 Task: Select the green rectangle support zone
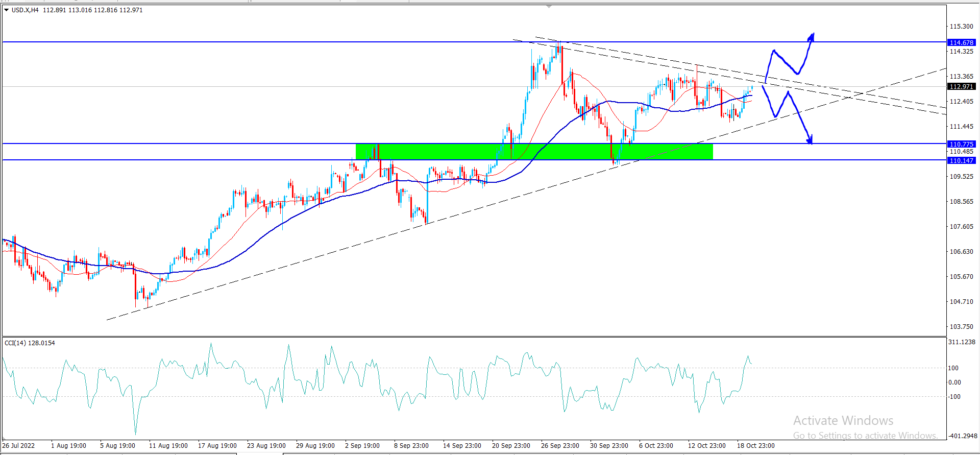point(534,152)
